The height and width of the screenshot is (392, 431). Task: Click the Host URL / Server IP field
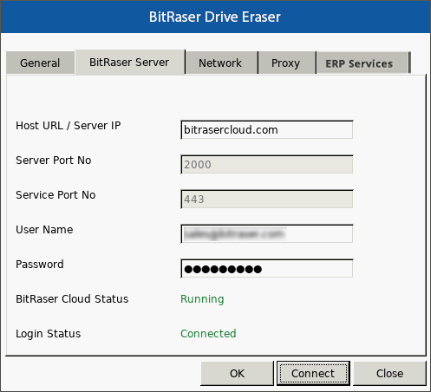pos(267,130)
